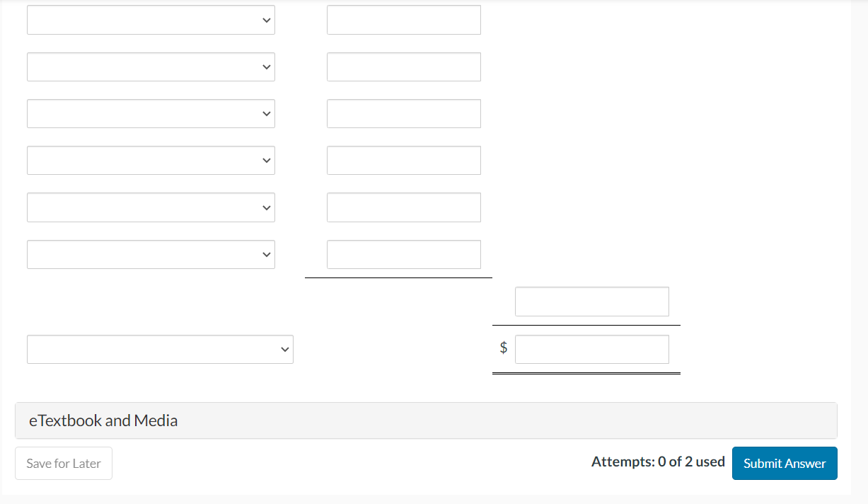
Task: Click the Save for Later button
Action: pos(63,463)
